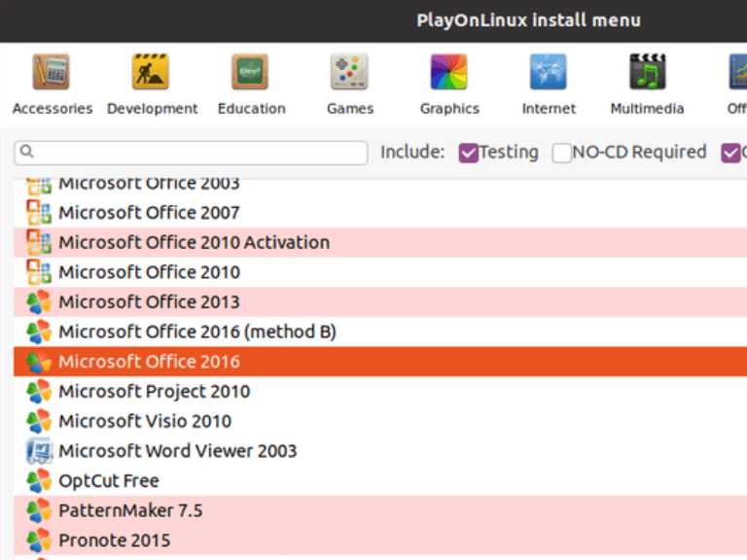Select Microsoft Office 2016 (method B) entry
The width and height of the screenshot is (747, 560).
380,332
